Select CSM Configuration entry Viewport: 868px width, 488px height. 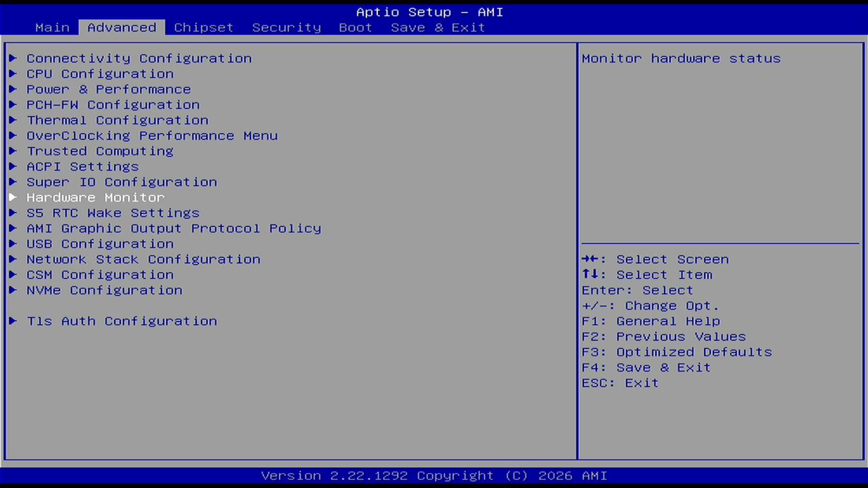point(100,275)
